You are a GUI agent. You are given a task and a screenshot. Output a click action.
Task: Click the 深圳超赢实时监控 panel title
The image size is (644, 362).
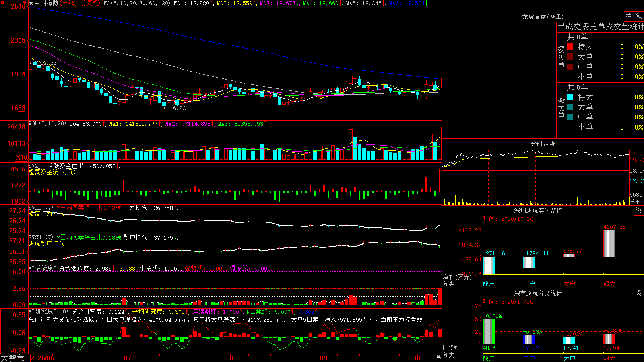[x=538, y=210]
